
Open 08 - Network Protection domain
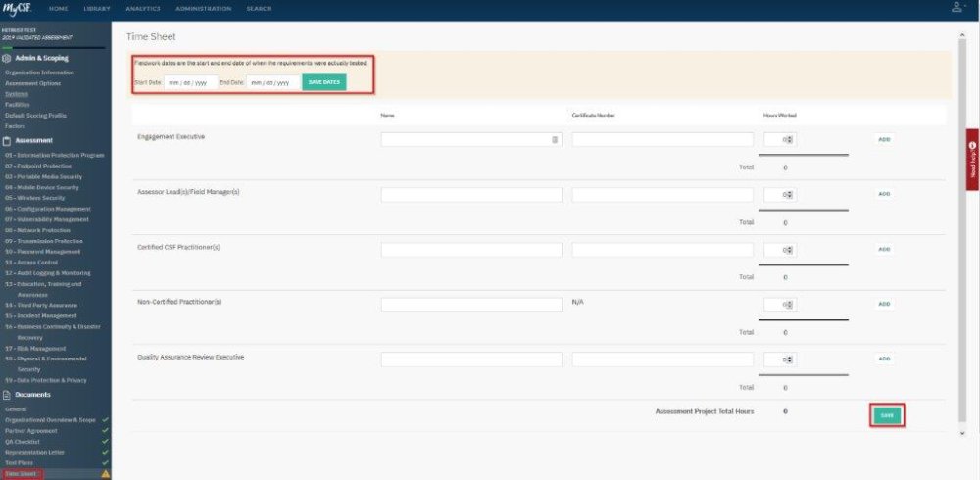(37, 230)
